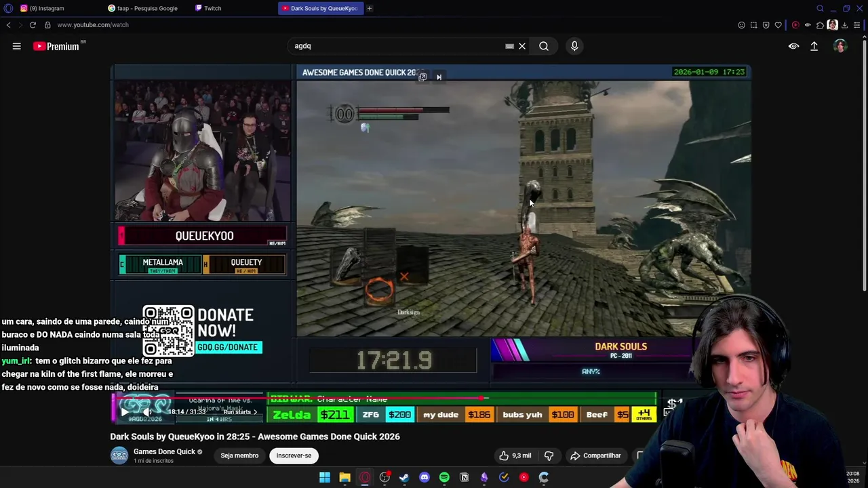Toggle the ad blocker shield icon
Viewport: 868px width, 488px height.
[766, 25]
